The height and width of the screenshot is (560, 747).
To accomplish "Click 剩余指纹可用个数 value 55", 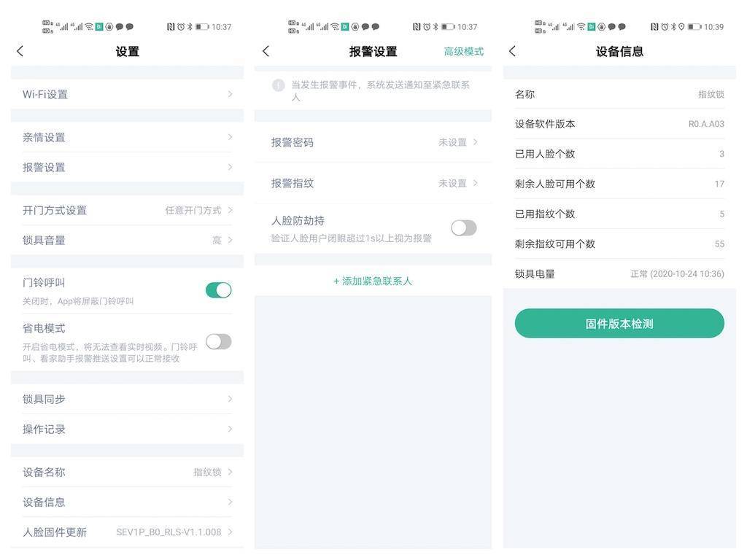I will coord(719,244).
